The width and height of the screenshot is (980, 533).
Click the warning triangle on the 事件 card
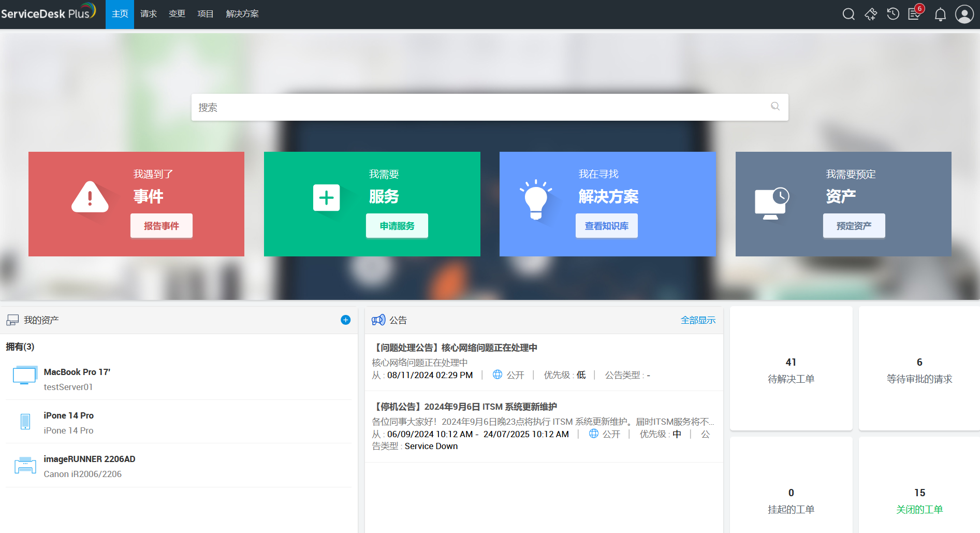click(x=90, y=197)
